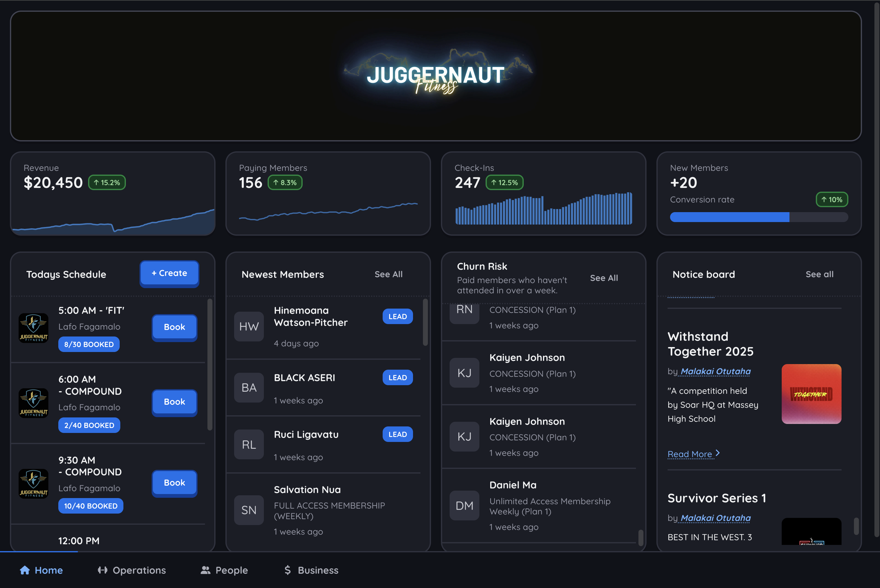Click Daniel Ma's DM avatar

[x=464, y=506]
